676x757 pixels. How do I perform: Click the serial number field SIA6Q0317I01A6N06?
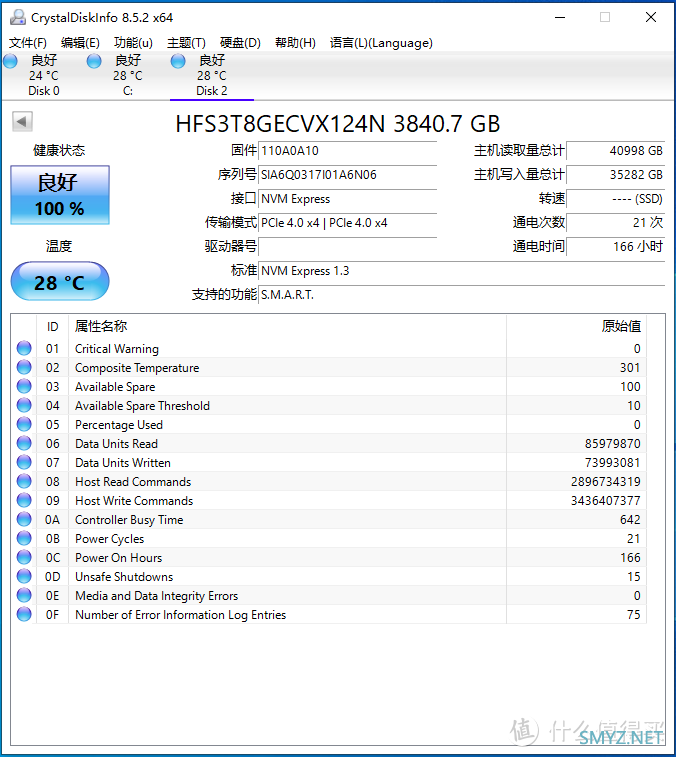tap(348, 175)
